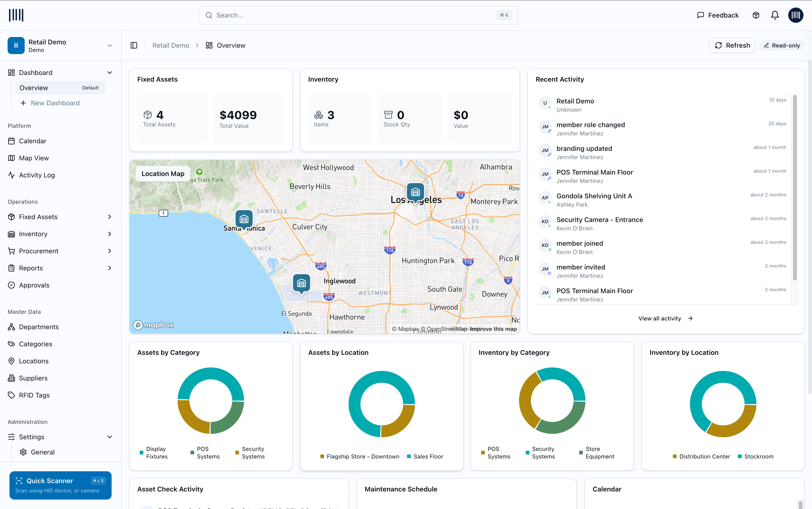The width and height of the screenshot is (812, 509).
Task: Click the Mapbox logo on map
Action: pyautogui.click(x=153, y=325)
